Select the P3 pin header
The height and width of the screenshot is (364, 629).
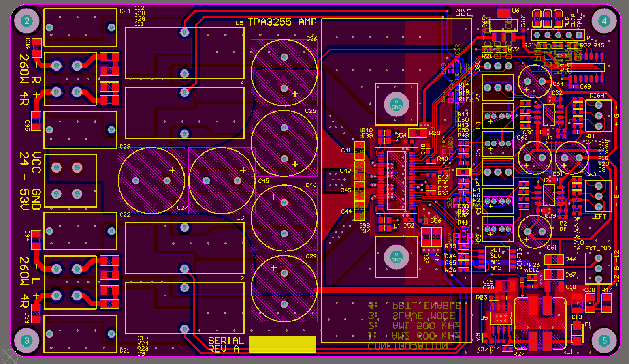[x=558, y=35]
